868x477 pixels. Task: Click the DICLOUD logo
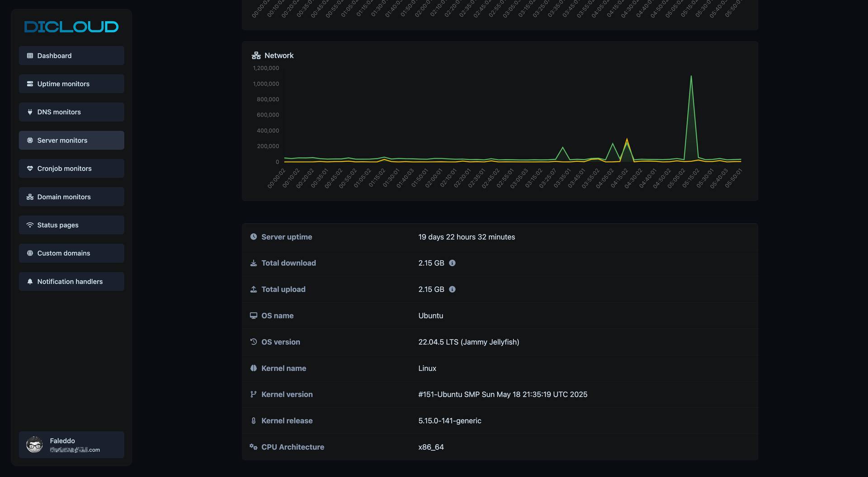[71, 27]
